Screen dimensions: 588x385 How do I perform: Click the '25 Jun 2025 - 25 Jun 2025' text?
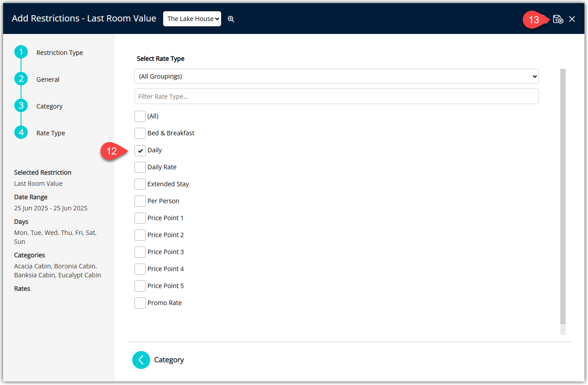pos(51,208)
